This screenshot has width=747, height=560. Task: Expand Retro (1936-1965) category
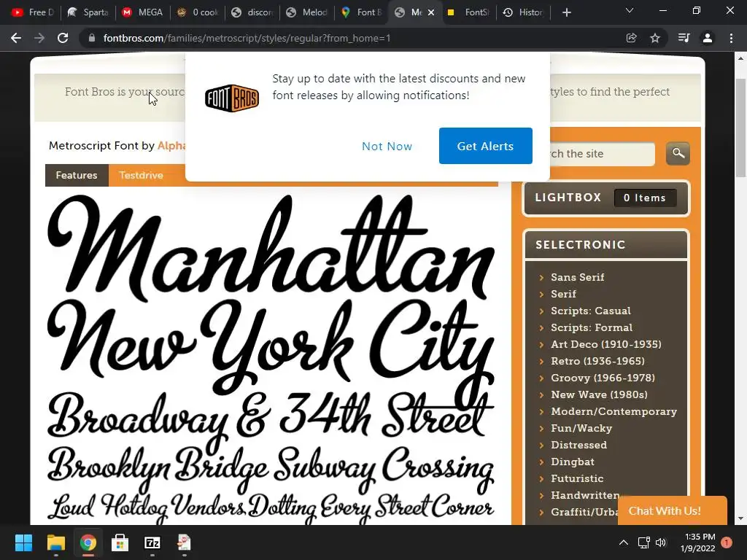(x=598, y=361)
